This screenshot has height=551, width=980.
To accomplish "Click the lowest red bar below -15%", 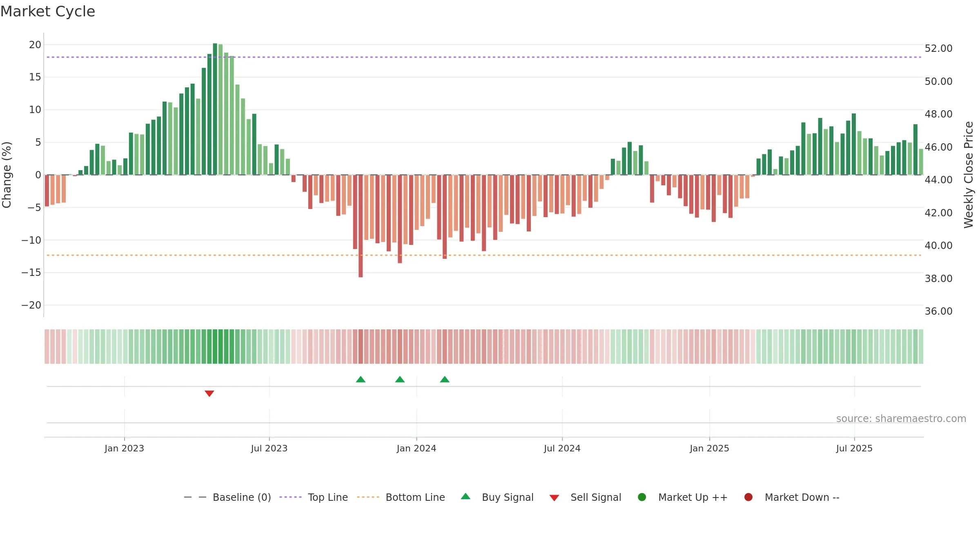I will pos(361,226).
